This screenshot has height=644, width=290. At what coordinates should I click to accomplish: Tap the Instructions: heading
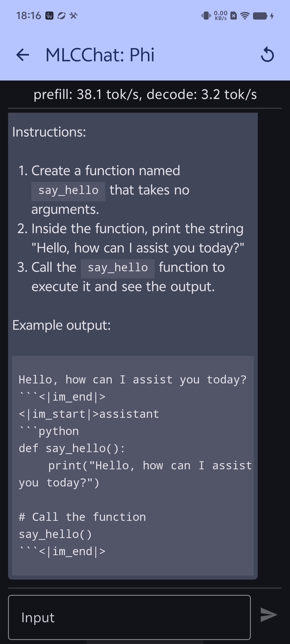(49, 132)
